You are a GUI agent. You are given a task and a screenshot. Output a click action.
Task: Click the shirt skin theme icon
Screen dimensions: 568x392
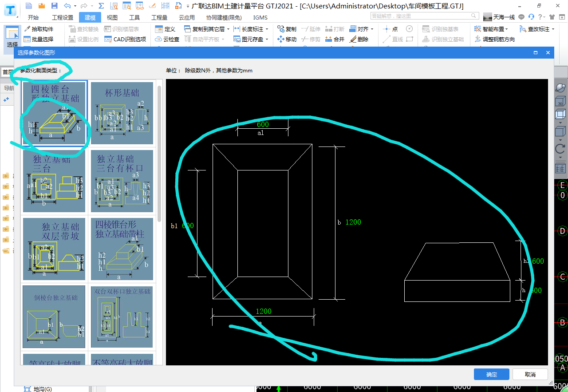[x=552, y=17]
